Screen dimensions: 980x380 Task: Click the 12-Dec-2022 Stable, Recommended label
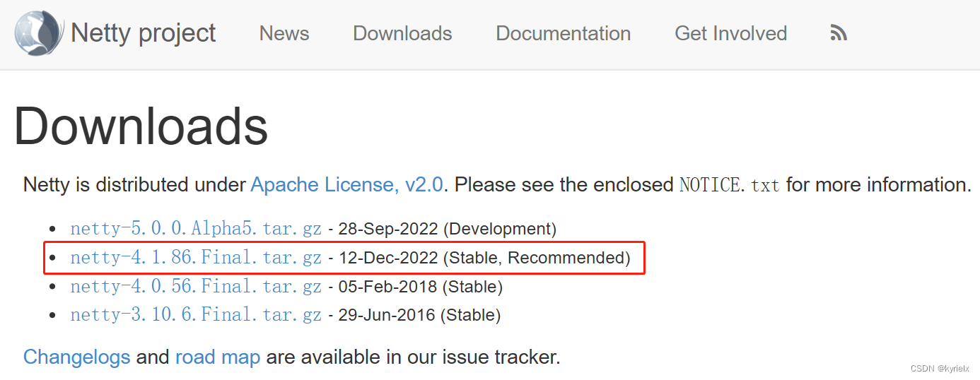484,258
